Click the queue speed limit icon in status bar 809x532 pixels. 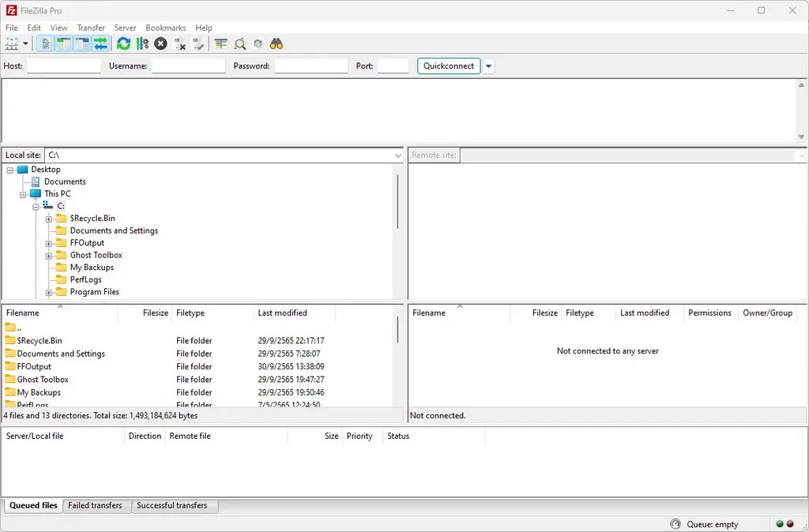point(675,524)
